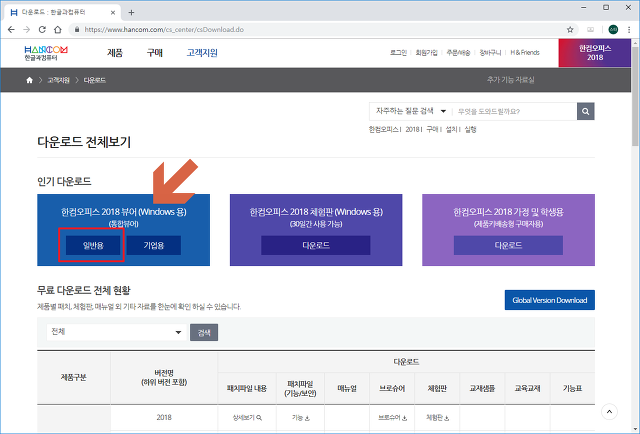
Task: Click the 구매 suggested keyword
Action: coord(432,129)
